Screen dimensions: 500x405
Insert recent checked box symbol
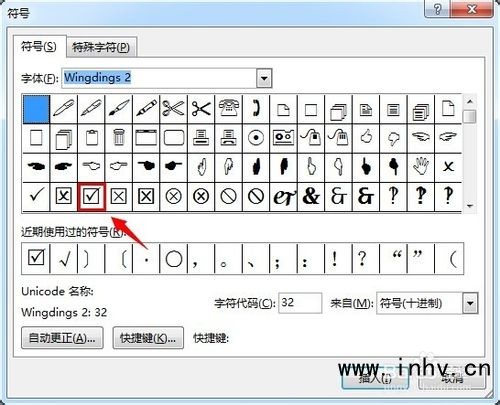(x=36, y=258)
